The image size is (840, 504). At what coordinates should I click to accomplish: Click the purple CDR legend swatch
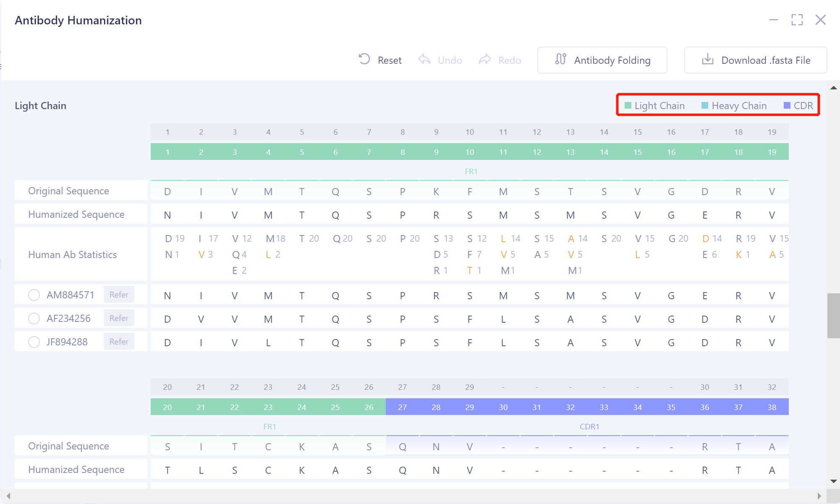point(787,106)
